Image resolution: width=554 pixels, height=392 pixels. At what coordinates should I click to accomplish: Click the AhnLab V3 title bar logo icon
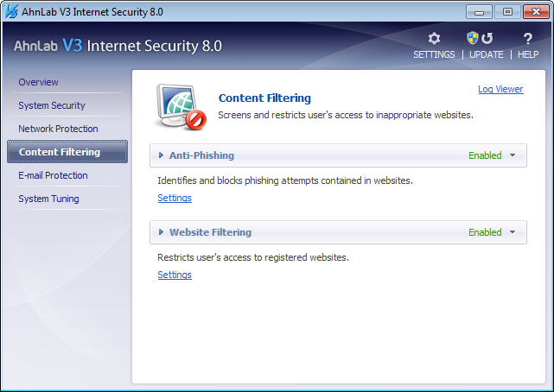(x=11, y=11)
